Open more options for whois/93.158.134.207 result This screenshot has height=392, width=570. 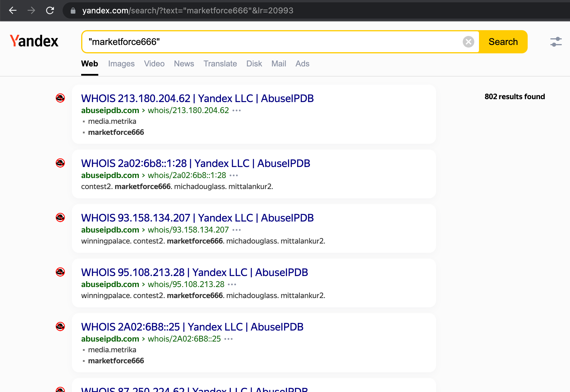(237, 230)
